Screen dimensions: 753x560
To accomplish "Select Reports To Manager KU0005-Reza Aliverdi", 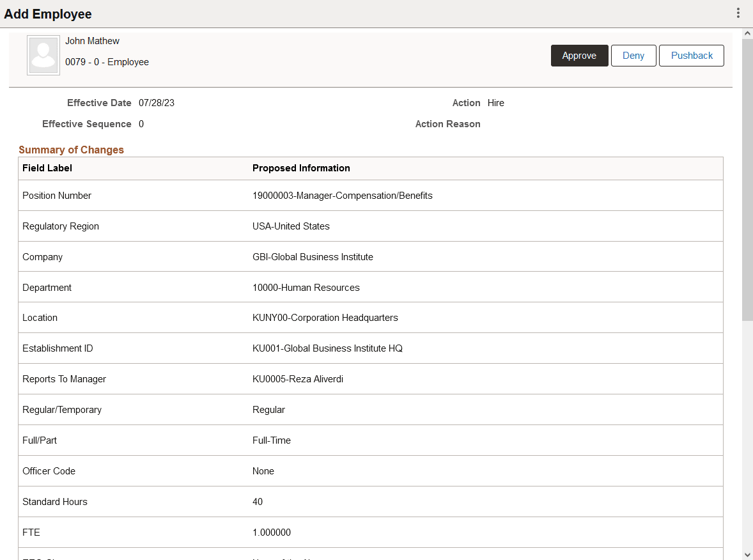I will [298, 378].
